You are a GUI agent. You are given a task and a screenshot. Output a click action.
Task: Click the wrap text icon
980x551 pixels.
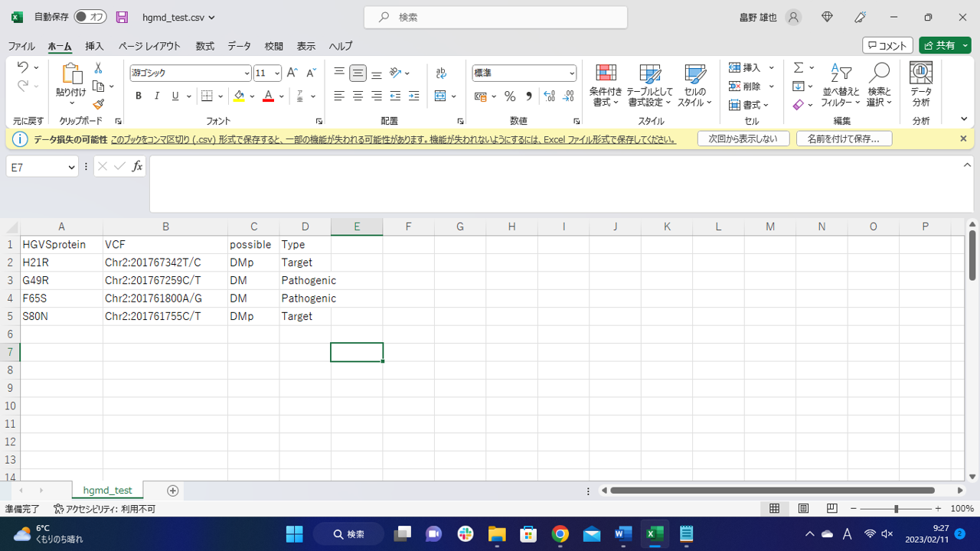(441, 73)
